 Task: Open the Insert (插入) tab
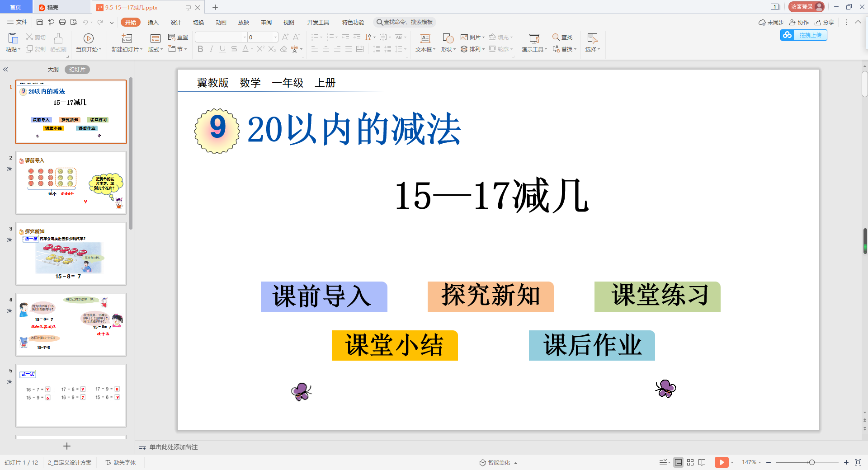point(153,22)
